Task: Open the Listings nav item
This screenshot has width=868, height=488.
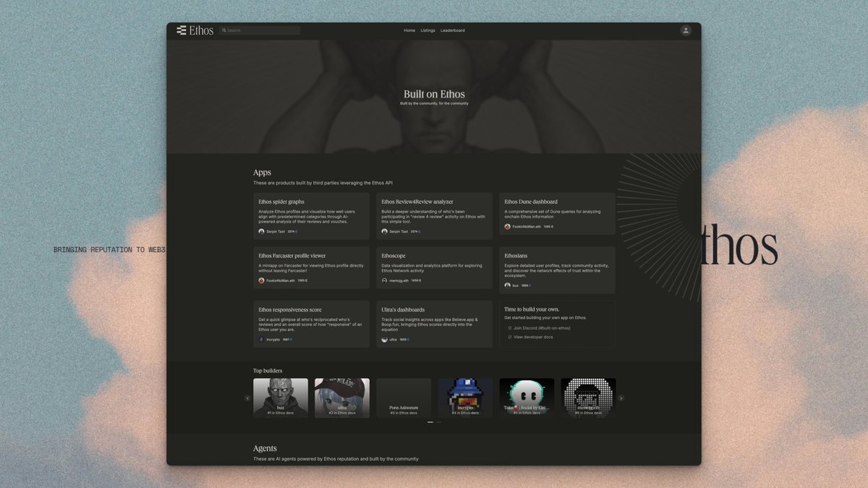Action: pos(427,30)
